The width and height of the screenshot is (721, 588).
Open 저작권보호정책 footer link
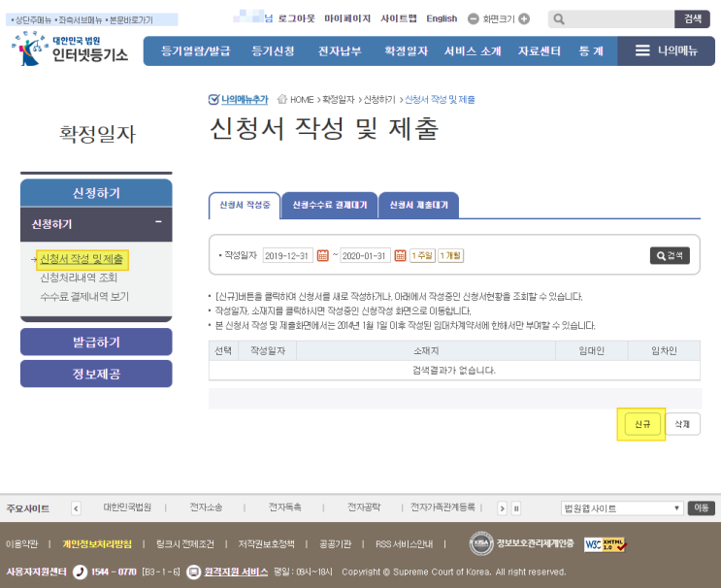[266, 544]
